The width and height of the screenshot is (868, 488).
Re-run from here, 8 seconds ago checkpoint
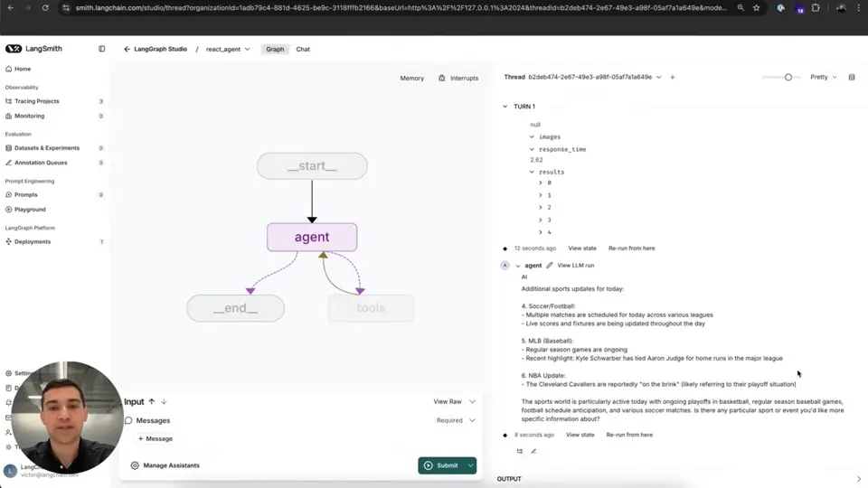629,435
